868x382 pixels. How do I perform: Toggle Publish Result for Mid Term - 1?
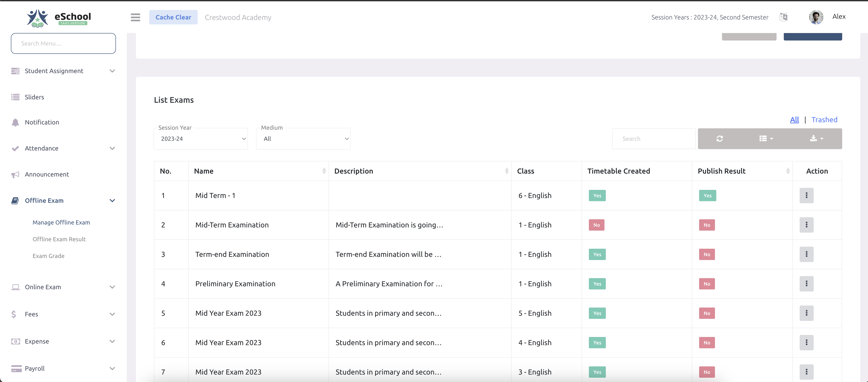707,195
